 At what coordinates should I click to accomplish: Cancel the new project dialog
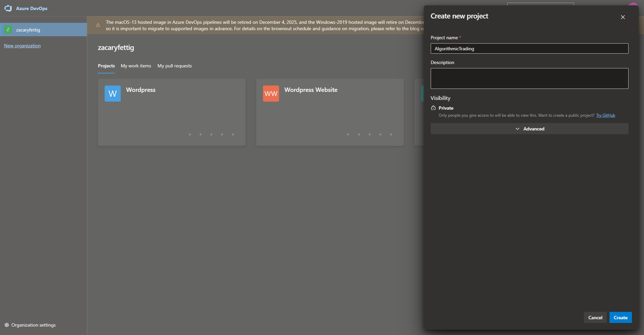point(595,318)
